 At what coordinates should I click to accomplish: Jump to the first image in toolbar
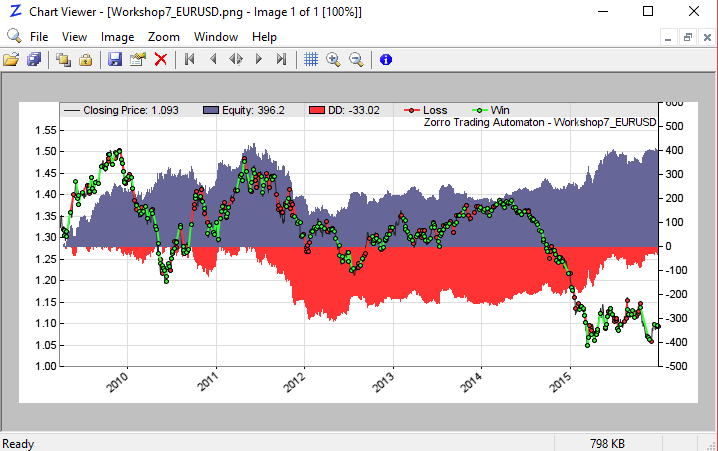[189, 60]
